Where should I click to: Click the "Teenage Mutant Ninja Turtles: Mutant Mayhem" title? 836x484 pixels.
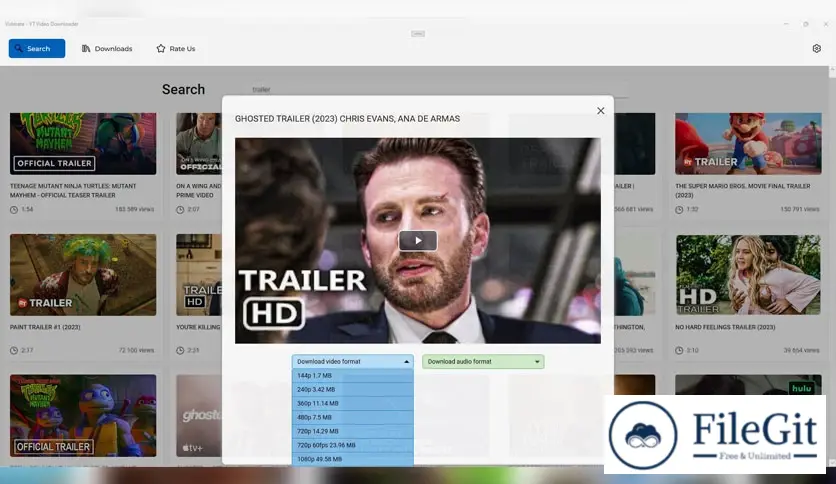(x=73, y=190)
